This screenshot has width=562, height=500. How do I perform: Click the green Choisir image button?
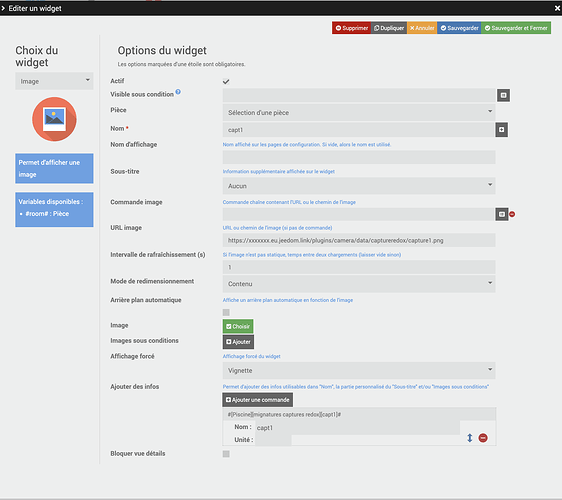click(x=238, y=326)
